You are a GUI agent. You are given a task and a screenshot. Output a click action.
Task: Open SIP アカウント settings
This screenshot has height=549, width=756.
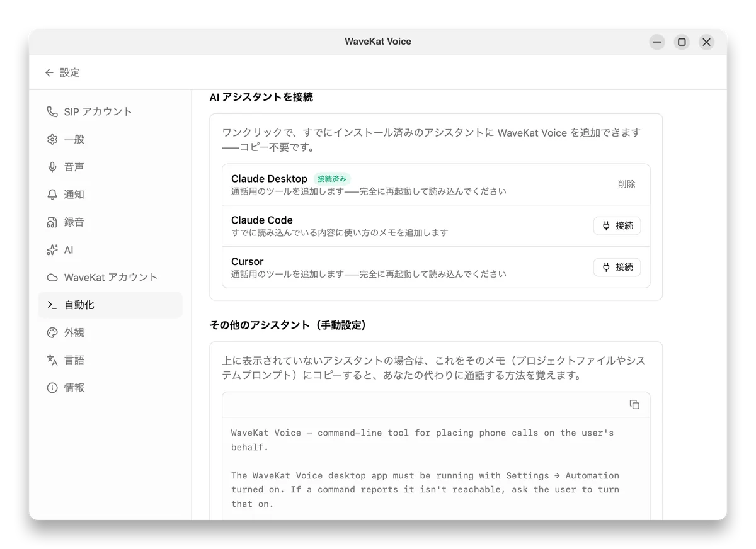tap(110, 111)
